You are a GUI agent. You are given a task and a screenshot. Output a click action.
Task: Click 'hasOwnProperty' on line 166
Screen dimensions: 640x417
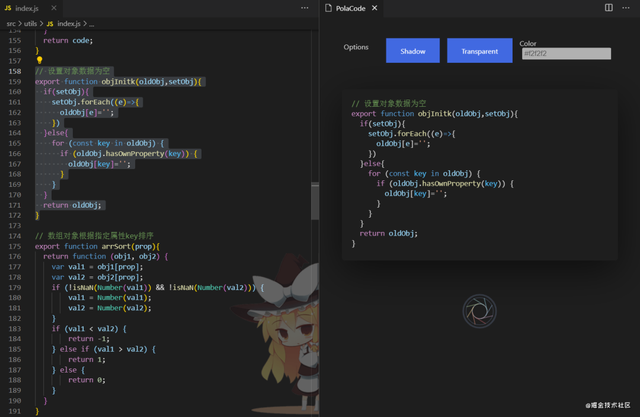(x=135, y=153)
